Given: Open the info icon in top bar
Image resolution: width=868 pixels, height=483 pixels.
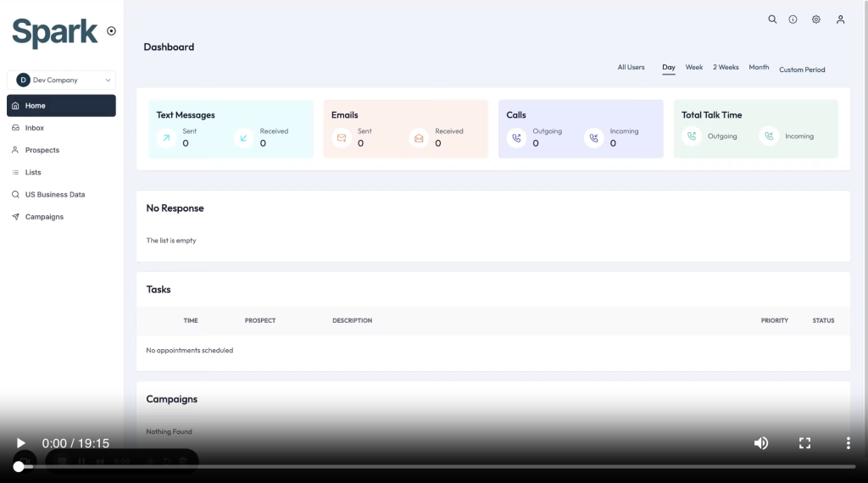Looking at the screenshot, I should point(793,19).
